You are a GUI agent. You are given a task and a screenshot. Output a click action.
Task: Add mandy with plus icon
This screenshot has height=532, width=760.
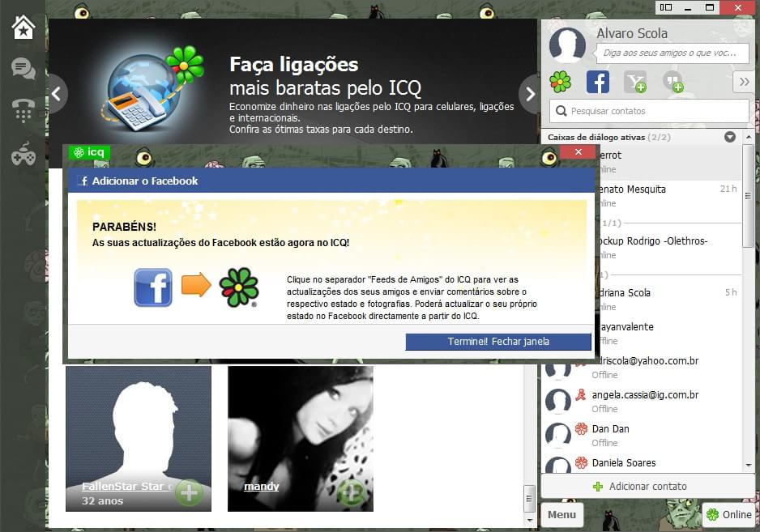[x=351, y=493]
